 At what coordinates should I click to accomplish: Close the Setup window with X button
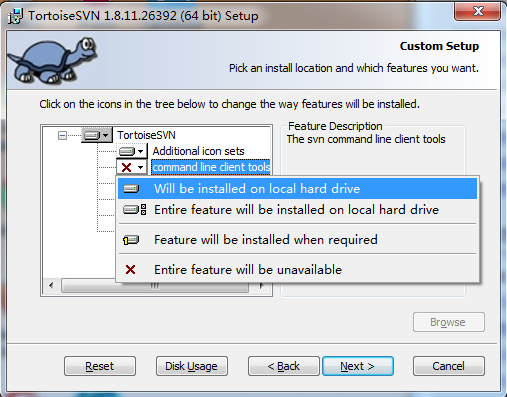click(x=477, y=11)
